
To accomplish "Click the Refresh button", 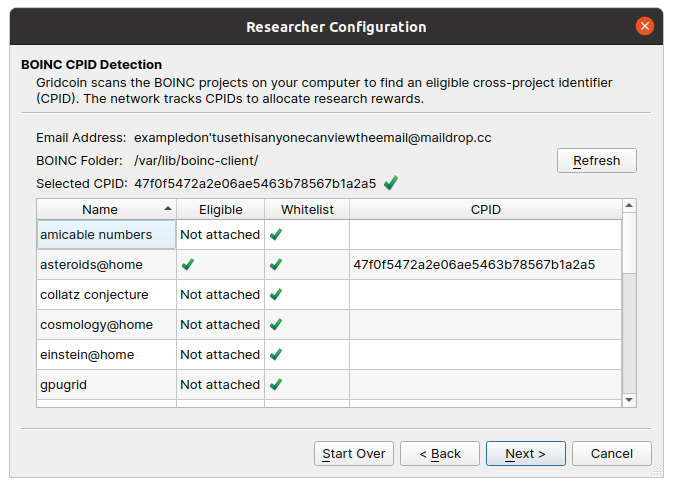I will click(x=597, y=160).
